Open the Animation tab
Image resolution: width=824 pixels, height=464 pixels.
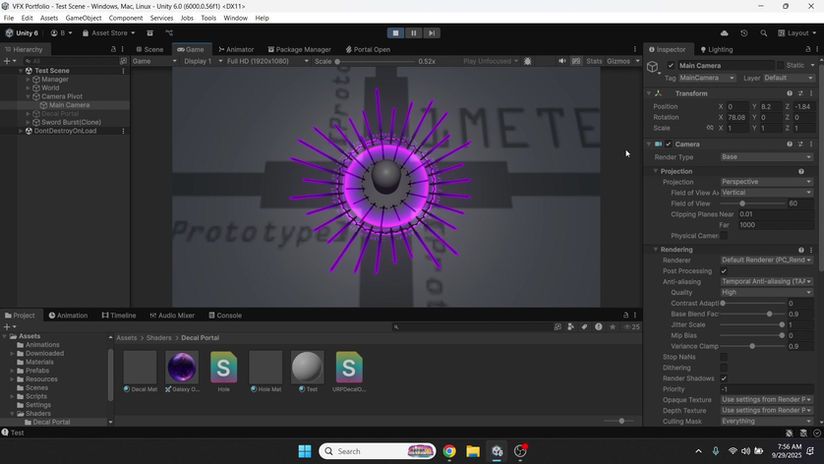[68, 315]
